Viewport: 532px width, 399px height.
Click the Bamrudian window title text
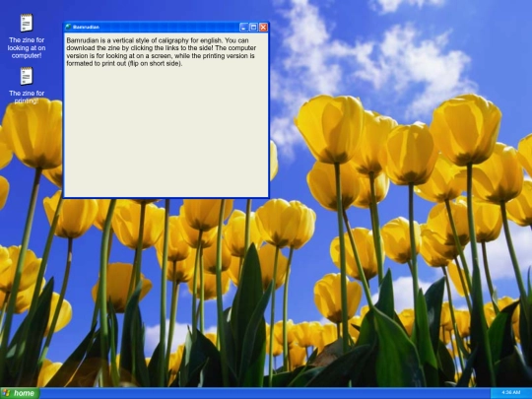pyautogui.click(x=86, y=28)
